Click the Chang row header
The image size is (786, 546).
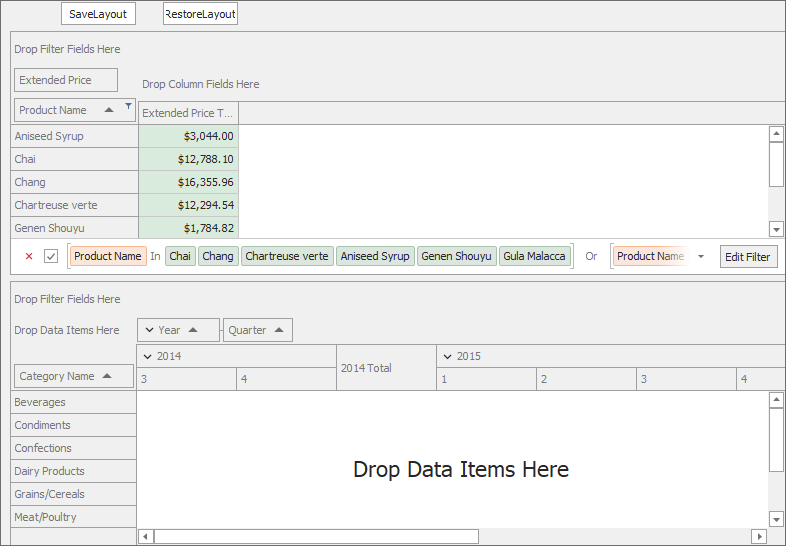74,183
